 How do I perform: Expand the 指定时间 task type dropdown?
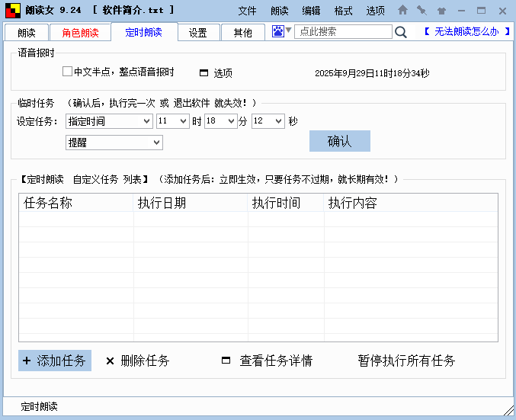pyautogui.click(x=109, y=121)
